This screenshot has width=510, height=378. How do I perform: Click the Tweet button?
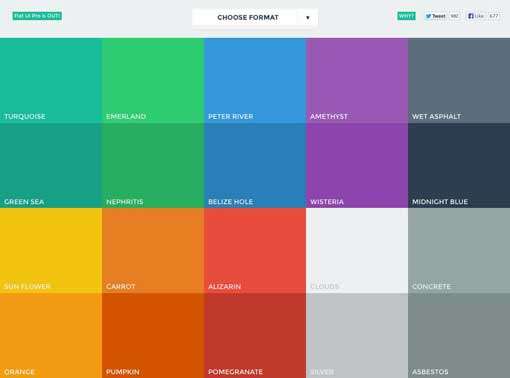click(436, 16)
